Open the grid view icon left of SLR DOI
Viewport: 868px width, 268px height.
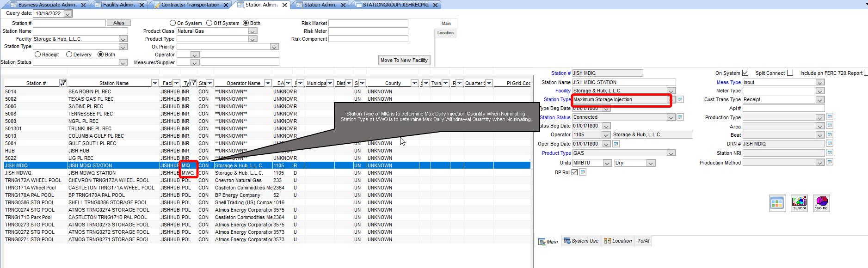[777, 203]
